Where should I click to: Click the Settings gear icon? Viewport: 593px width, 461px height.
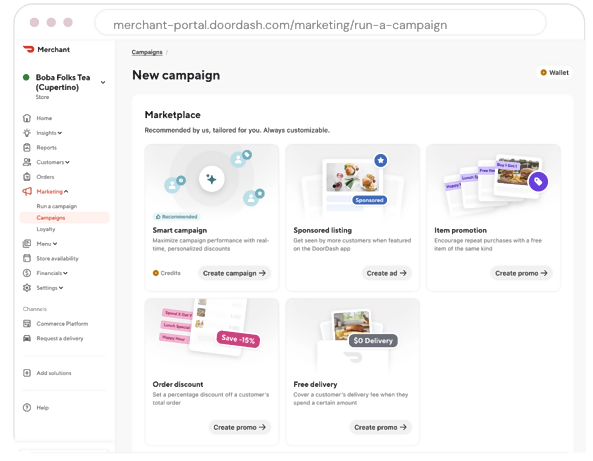coord(27,288)
